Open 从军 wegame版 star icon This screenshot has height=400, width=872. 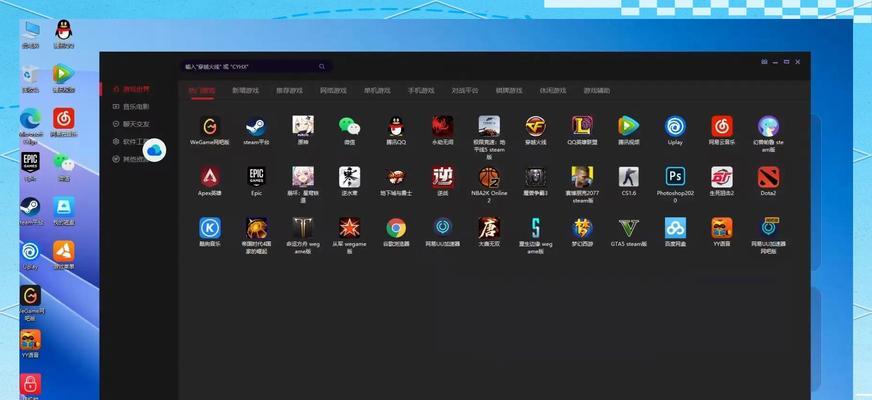[x=349, y=228]
